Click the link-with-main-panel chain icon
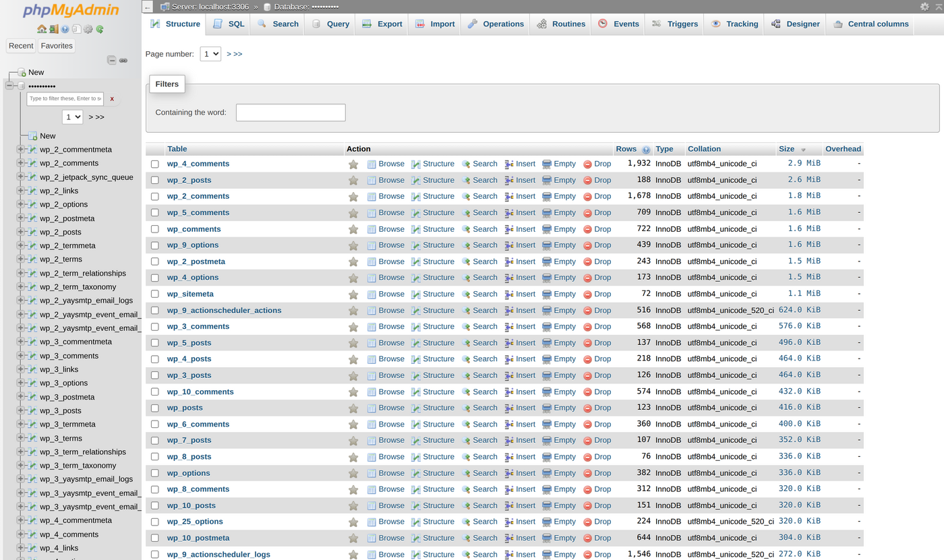 click(123, 60)
